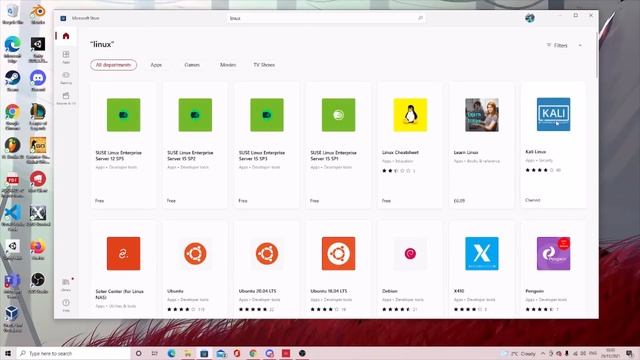Open the Windows Start menu

(x=8, y=353)
